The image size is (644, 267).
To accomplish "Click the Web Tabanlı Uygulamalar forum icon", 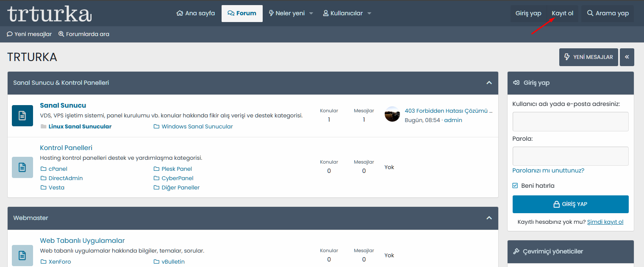I will tap(22, 255).
